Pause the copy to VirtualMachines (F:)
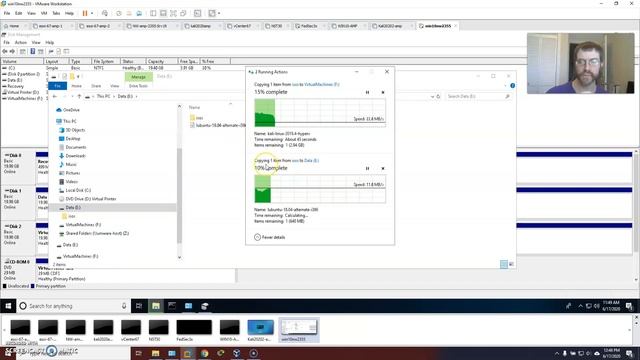 point(367,92)
